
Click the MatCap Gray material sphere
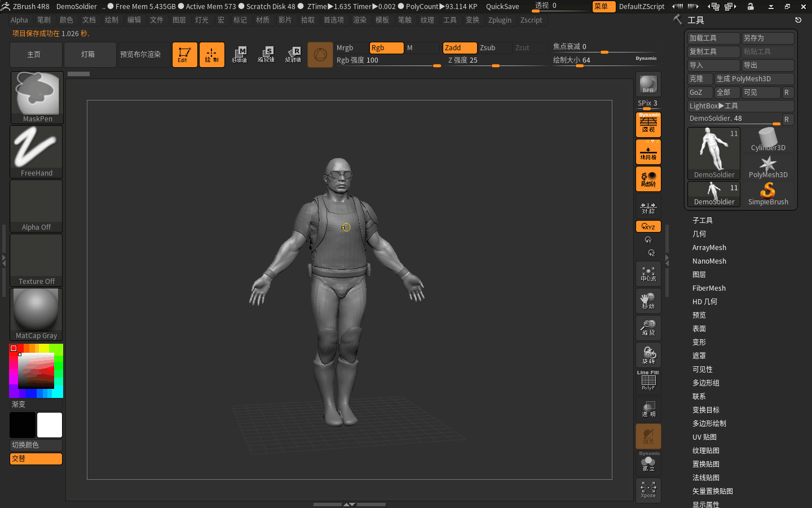click(36, 310)
